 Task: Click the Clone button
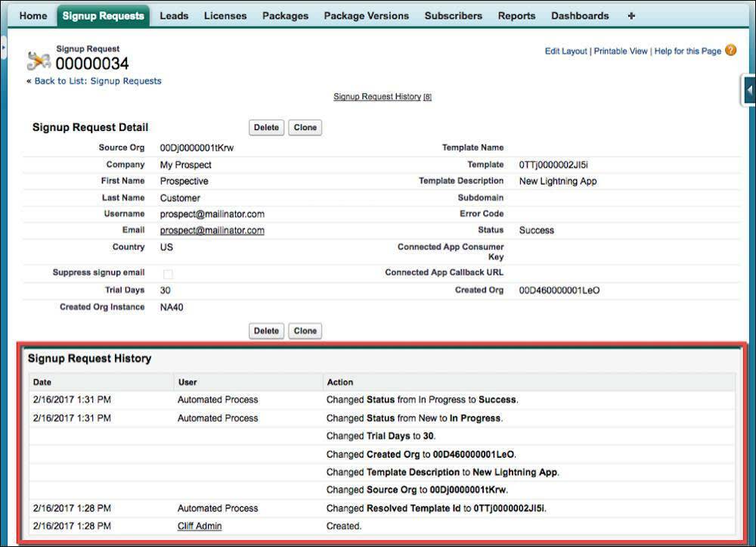click(x=305, y=127)
